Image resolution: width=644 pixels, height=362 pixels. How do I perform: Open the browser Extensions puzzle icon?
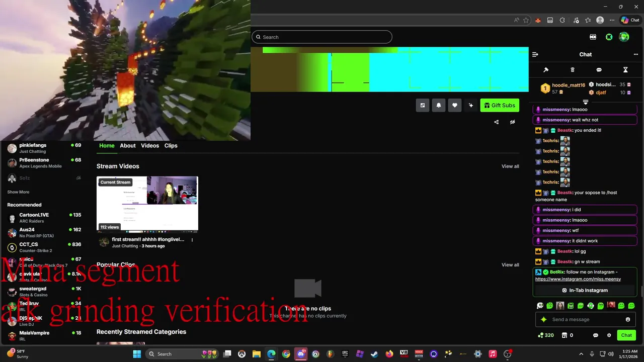(562, 20)
